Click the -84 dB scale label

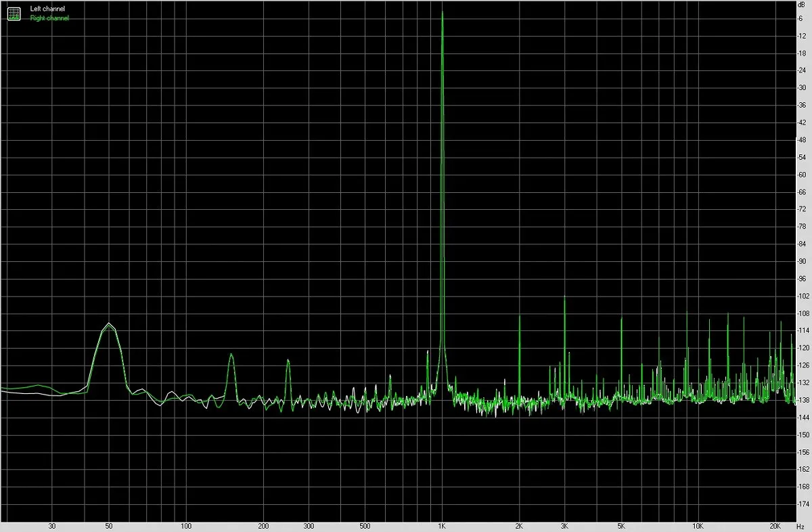point(800,244)
